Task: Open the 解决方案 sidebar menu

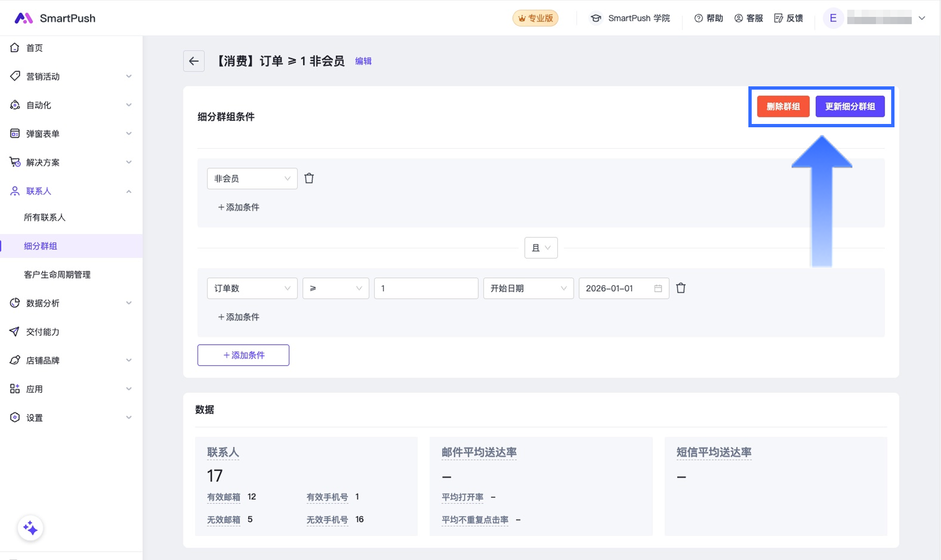Action: (x=71, y=162)
